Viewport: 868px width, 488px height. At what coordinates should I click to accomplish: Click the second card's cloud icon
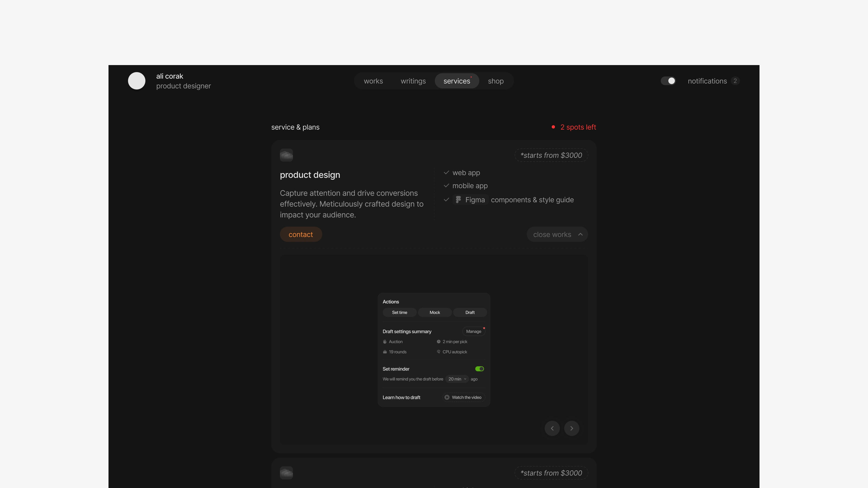286,473
